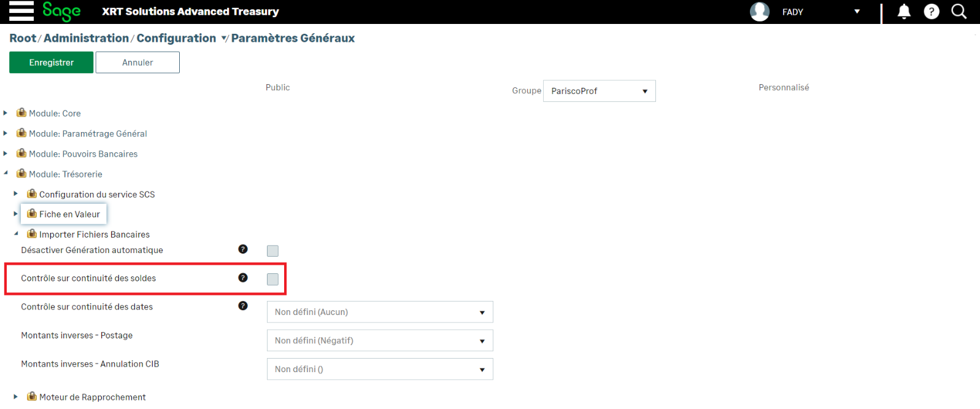Open the Groupe PariscoProf dropdown
980x409 pixels.
[x=599, y=91]
